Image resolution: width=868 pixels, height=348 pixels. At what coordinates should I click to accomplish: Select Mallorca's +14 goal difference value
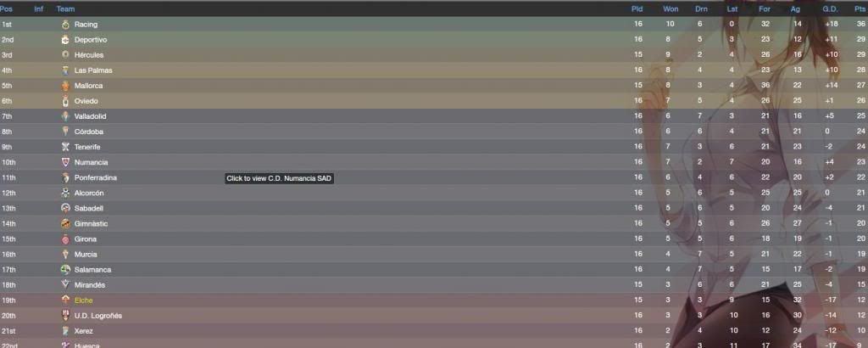(832, 86)
